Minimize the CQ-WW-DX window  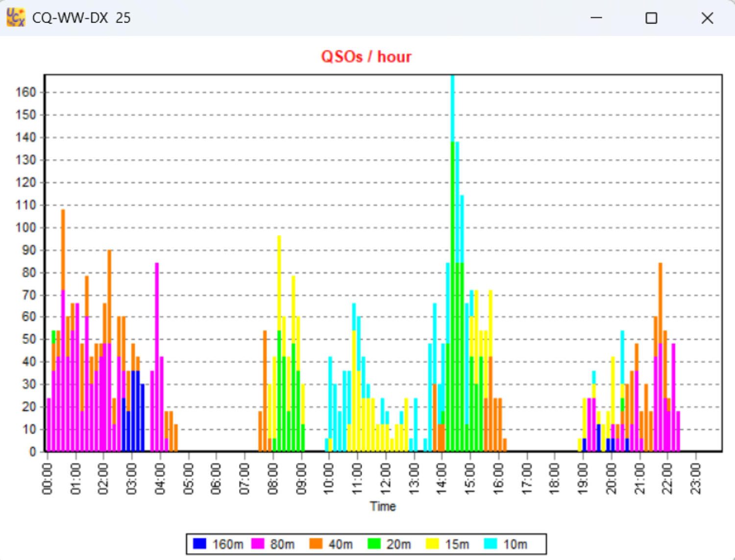596,18
